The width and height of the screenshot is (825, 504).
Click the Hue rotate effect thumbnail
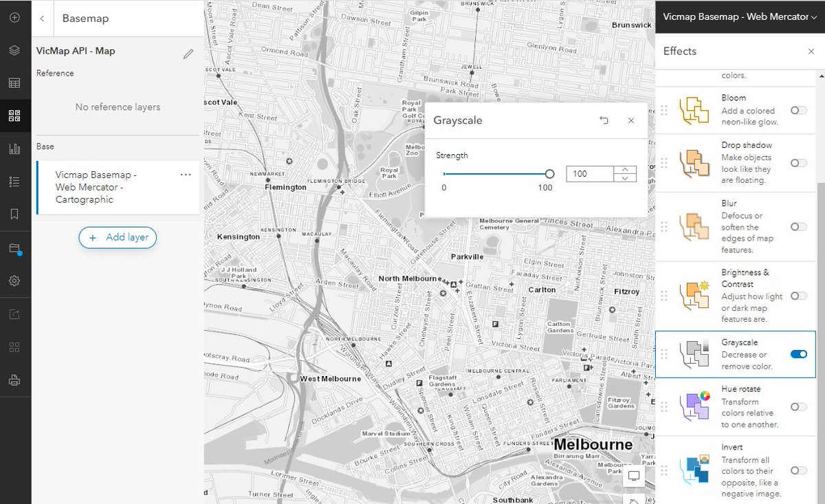point(694,406)
